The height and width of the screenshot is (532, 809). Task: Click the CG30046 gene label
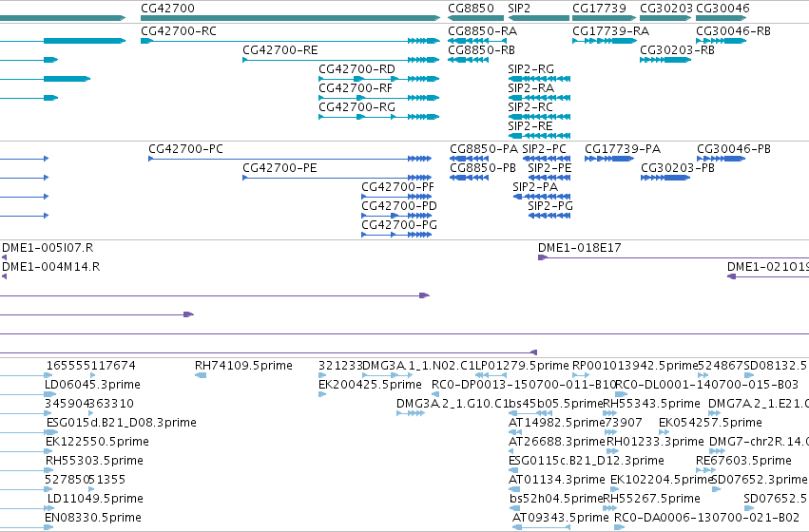(x=722, y=9)
